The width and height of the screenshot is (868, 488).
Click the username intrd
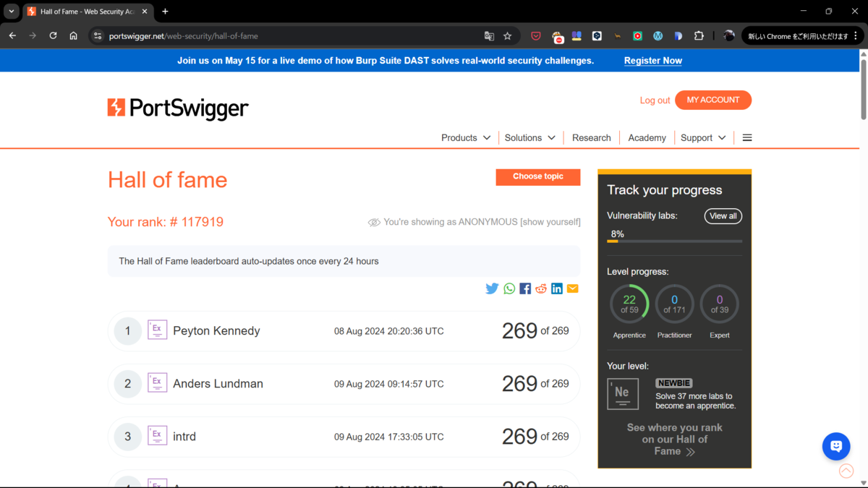click(184, 436)
